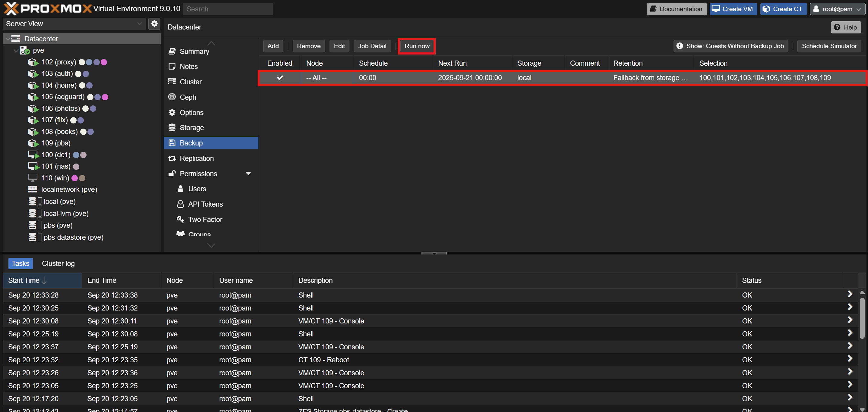Open the Storage menu item
Viewport: 868px width, 412px height.
point(191,128)
